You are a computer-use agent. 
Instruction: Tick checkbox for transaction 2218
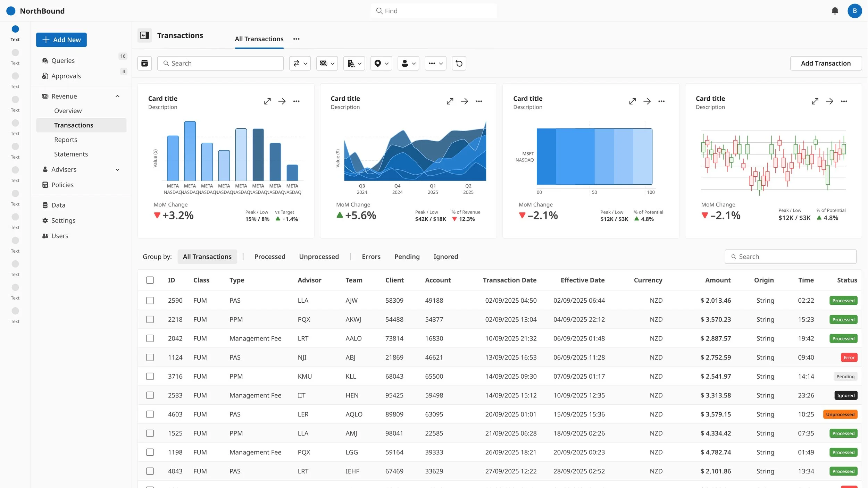[150, 319]
